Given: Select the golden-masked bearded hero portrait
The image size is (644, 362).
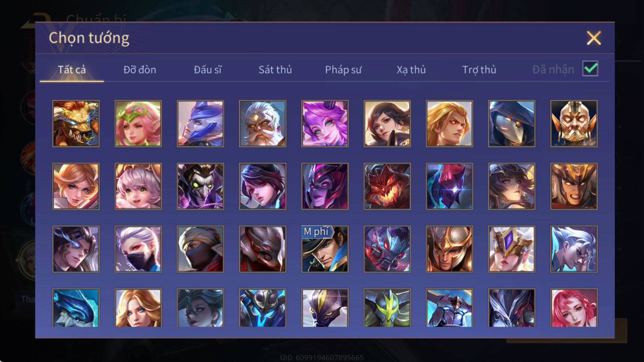Looking at the screenshot, I should (x=574, y=123).
